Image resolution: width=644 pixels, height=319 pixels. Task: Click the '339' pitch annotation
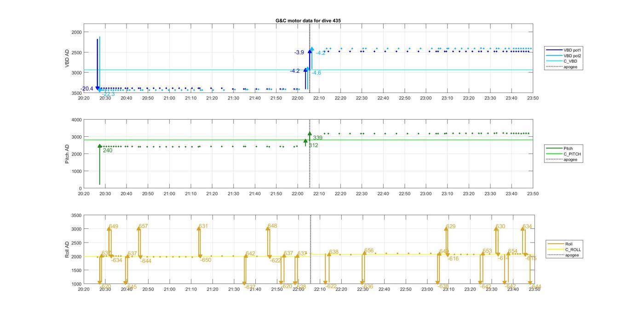pos(318,138)
